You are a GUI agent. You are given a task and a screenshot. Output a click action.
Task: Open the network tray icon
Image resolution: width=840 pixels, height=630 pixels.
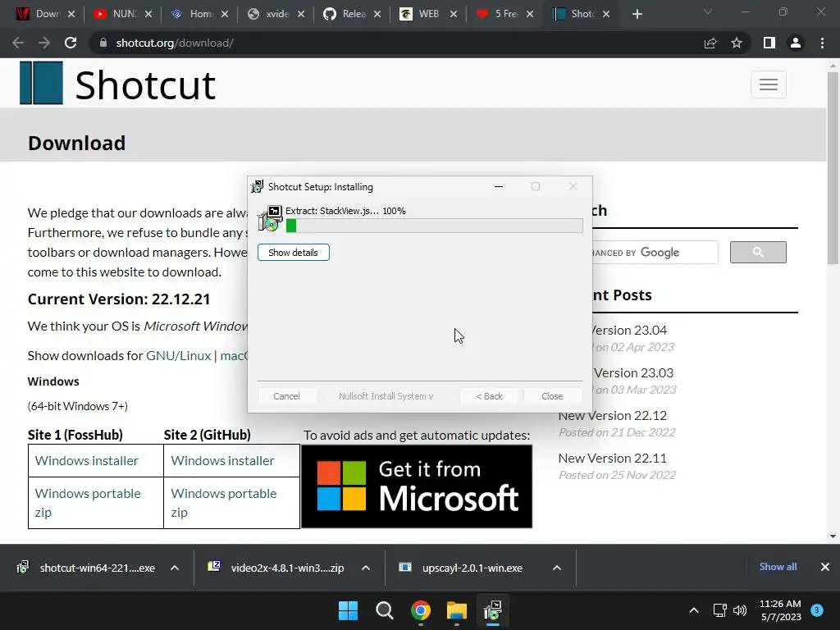pos(719,610)
